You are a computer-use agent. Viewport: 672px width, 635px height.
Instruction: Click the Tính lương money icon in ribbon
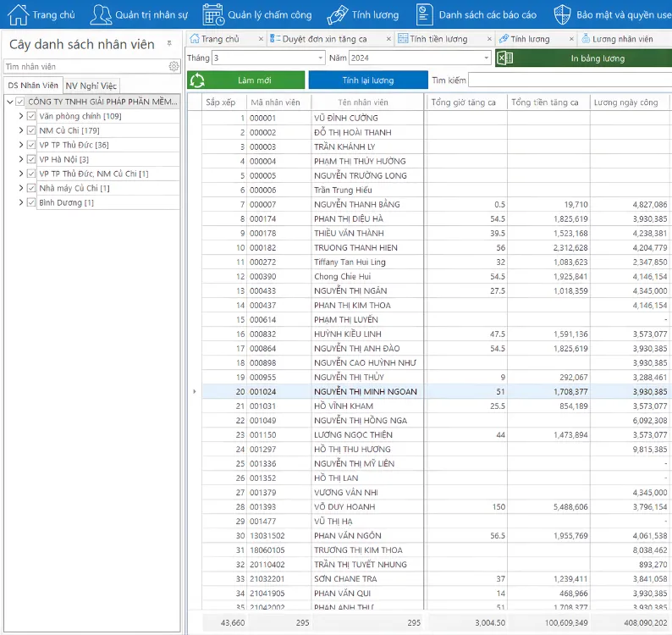[x=338, y=14]
